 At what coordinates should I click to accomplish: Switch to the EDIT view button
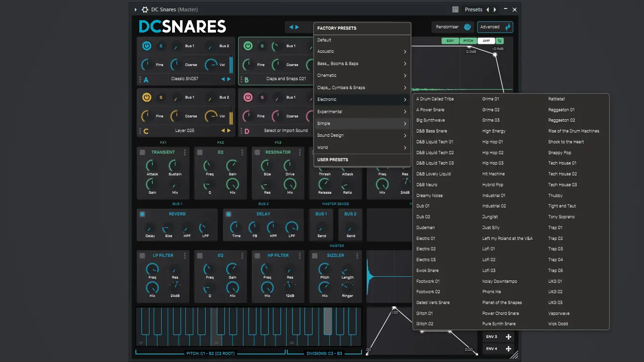450,41
